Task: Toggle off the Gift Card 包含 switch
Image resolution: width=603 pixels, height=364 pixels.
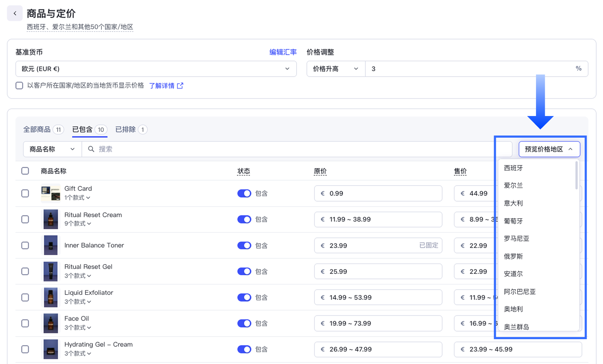Action: tap(244, 193)
